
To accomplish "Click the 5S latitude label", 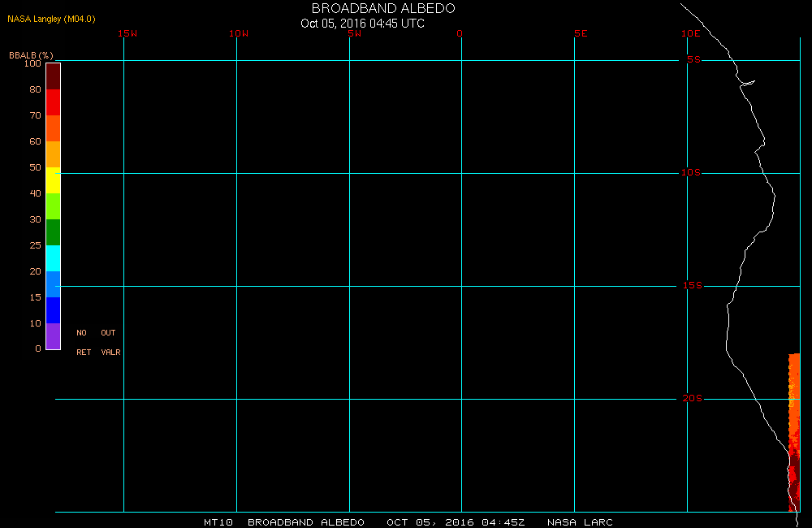I will pos(694,59).
